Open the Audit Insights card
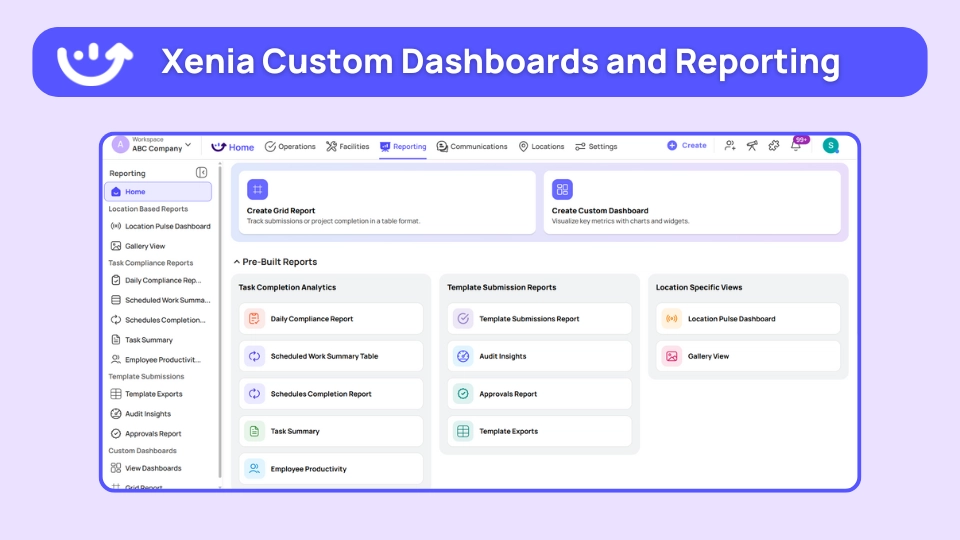The height and width of the screenshot is (540, 960). (x=539, y=356)
